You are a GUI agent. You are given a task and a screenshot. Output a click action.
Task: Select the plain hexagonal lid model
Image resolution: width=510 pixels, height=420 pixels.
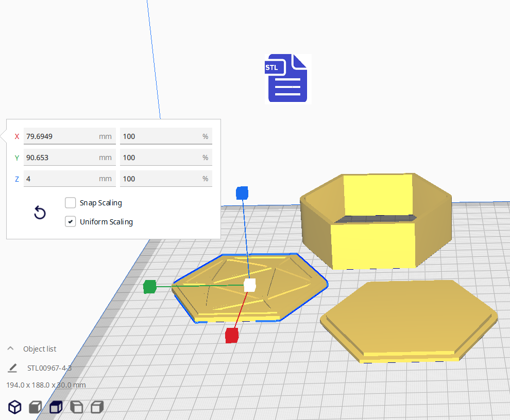pyautogui.click(x=410, y=317)
